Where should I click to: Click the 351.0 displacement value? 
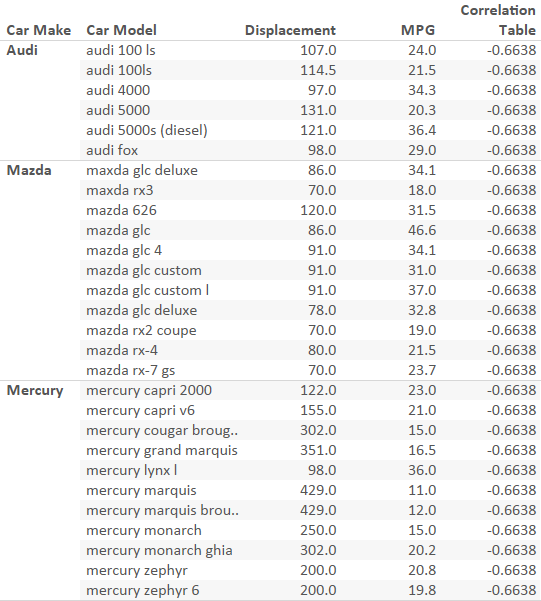point(318,450)
